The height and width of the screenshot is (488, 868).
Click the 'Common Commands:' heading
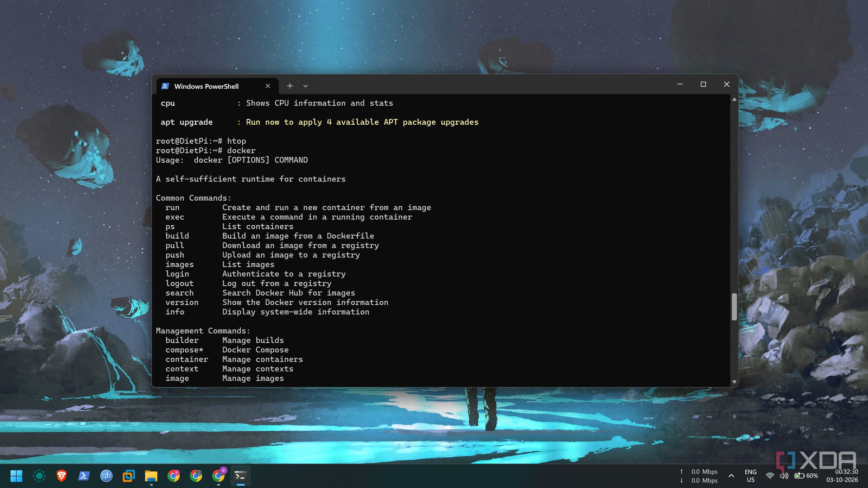193,198
